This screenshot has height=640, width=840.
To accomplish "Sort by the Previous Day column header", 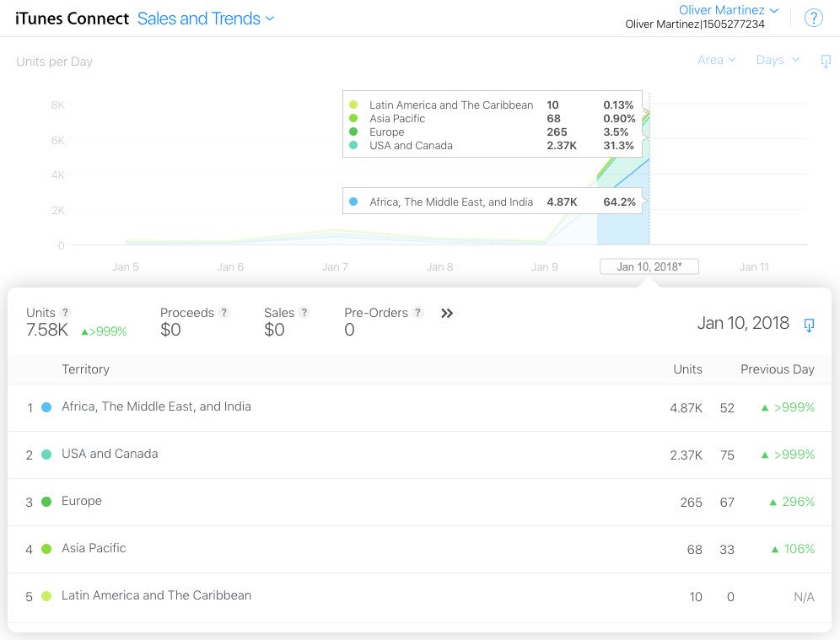I will pos(777,369).
